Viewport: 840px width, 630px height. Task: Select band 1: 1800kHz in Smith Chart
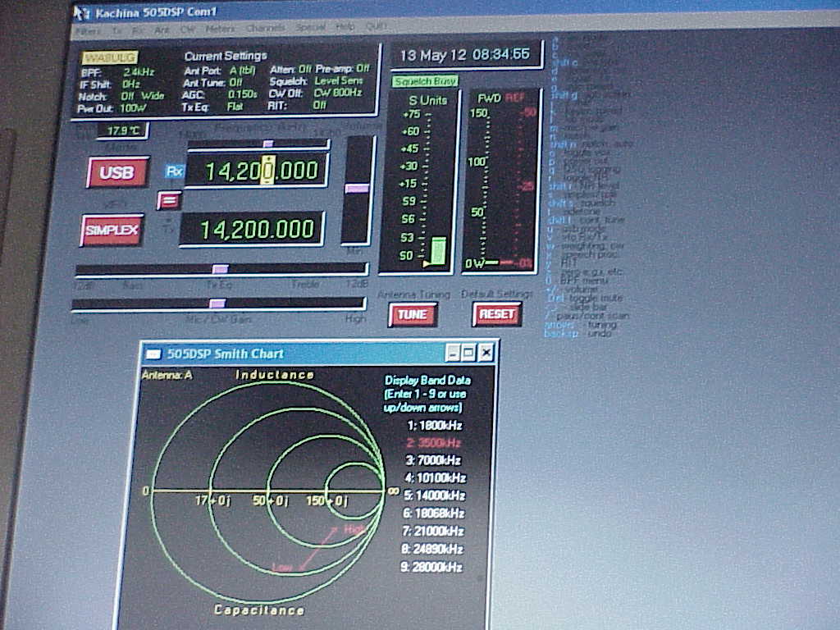435,426
